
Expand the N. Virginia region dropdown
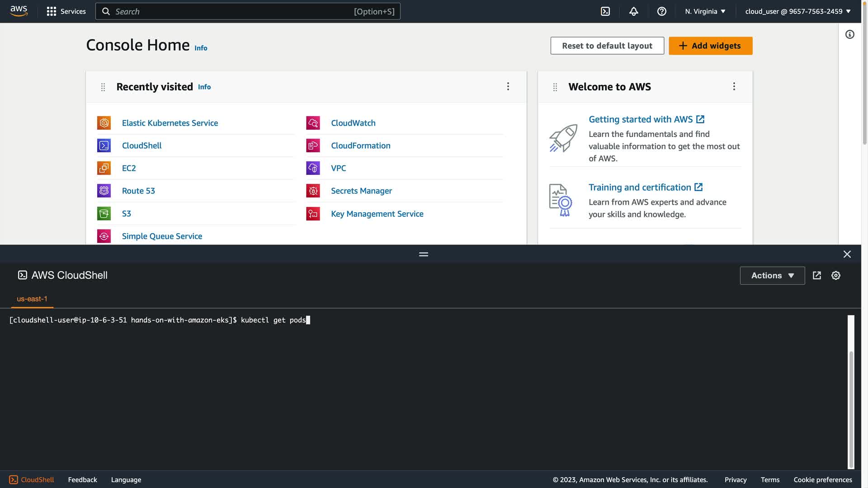(705, 11)
